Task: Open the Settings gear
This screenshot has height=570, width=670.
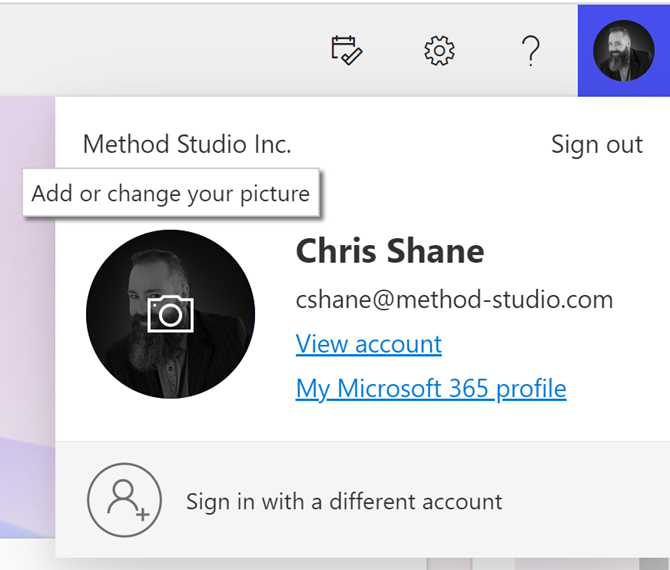Action: (439, 50)
